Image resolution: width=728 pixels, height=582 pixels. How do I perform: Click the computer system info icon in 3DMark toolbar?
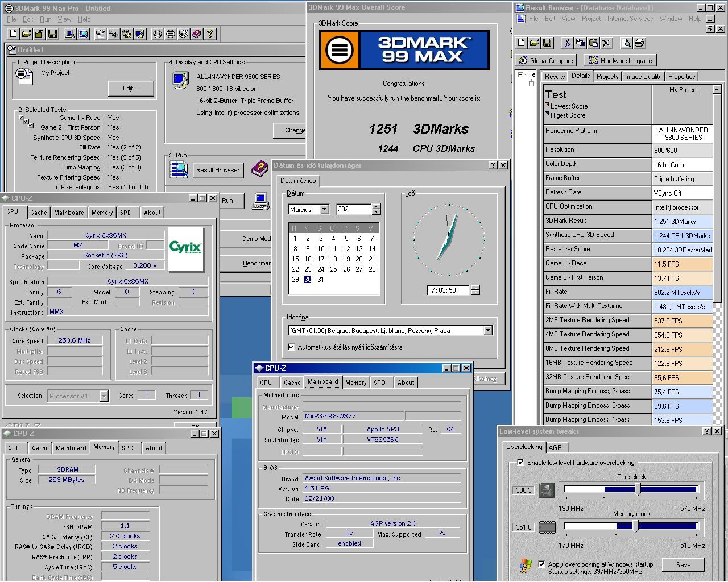pyautogui.click(x=70, y=34)
